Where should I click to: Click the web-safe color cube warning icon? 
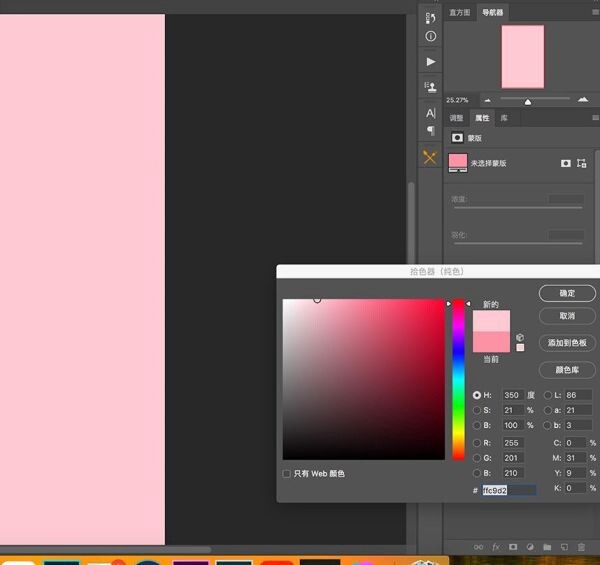[x=520, y=337]
